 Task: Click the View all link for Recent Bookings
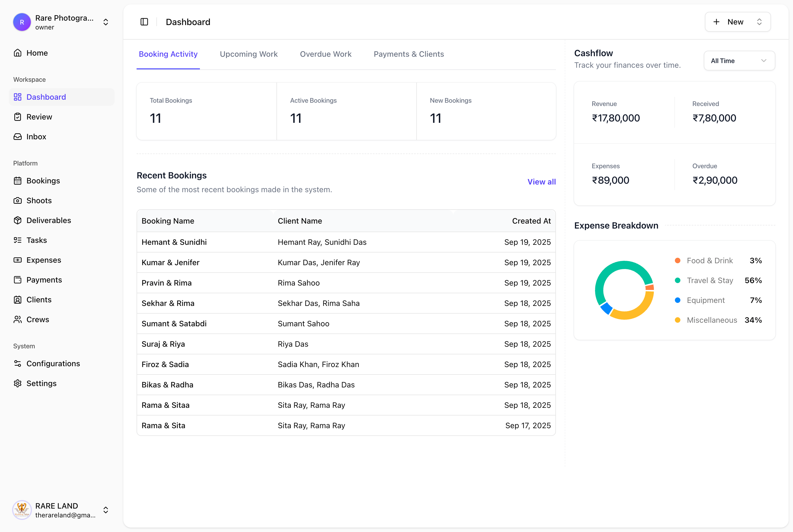click(541, 181)
